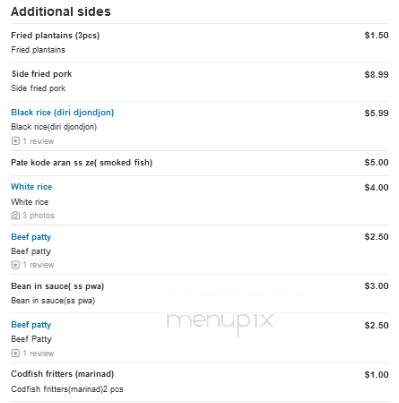
Task: Select the Bean in sauce item title
Action: tap(57, 286)
